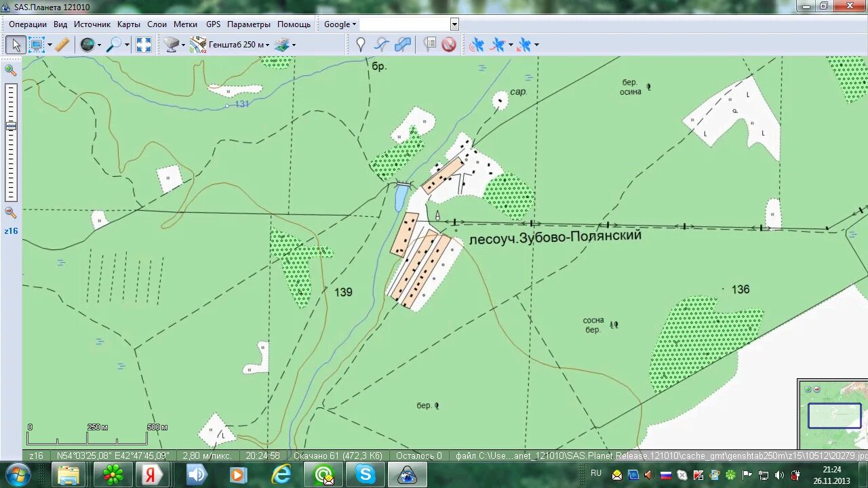Open the GPS menu

click(214, 24)
